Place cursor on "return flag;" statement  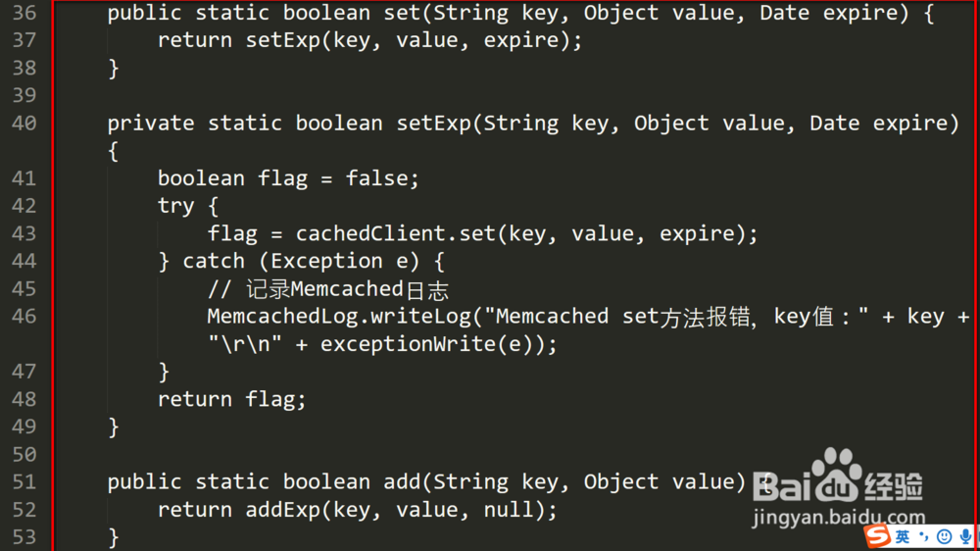point(232,399)
